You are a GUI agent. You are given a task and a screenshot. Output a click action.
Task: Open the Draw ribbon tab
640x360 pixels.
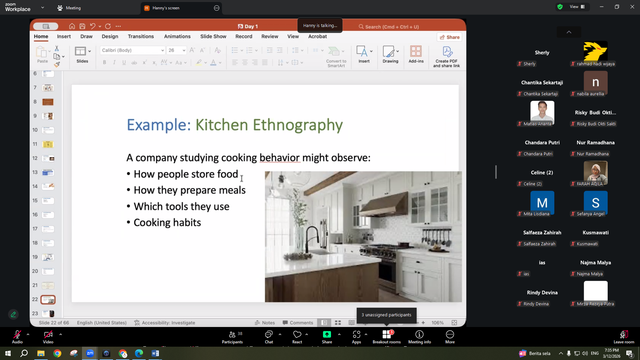click(86, 36)
